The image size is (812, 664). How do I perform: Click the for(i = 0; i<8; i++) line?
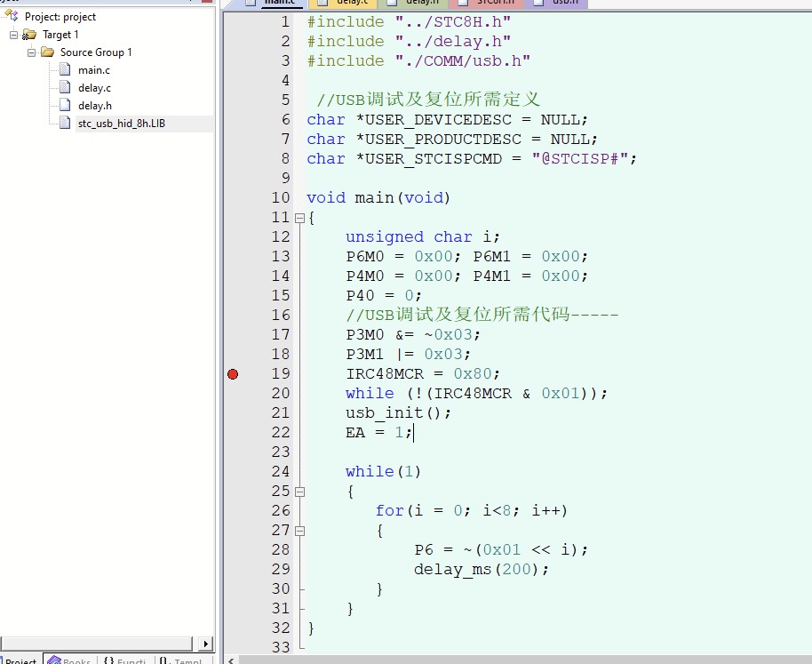471,511
